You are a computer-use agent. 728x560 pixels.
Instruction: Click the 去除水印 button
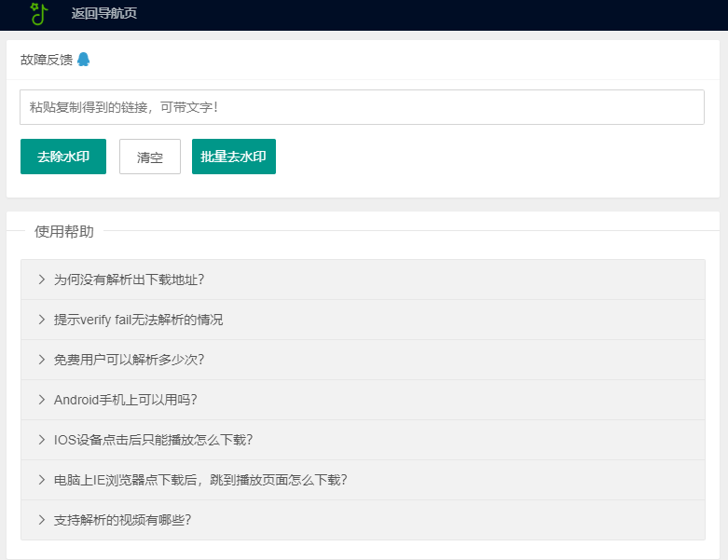(63, 157)
